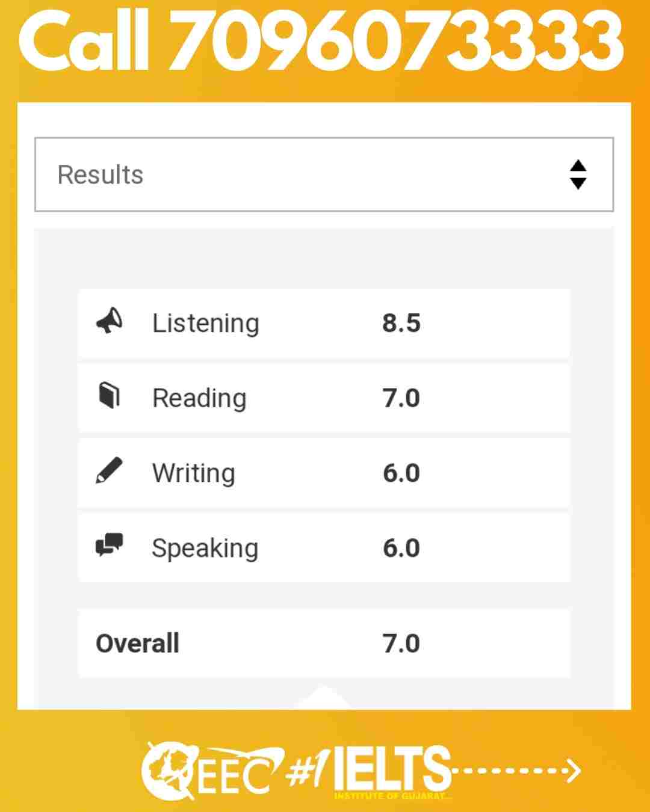Screen dimensions: 650x812
Task: Click the Reading book icon
Action: (x=109, y=396)
